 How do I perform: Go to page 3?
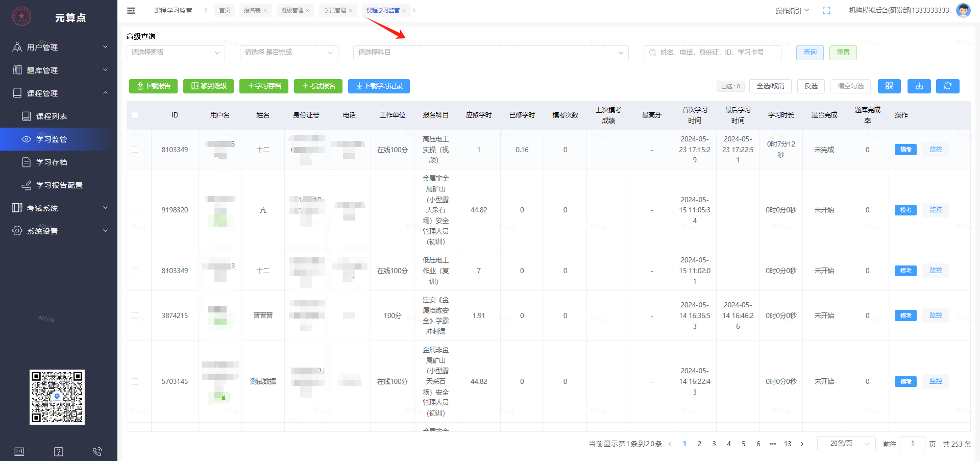click(714, 444)
